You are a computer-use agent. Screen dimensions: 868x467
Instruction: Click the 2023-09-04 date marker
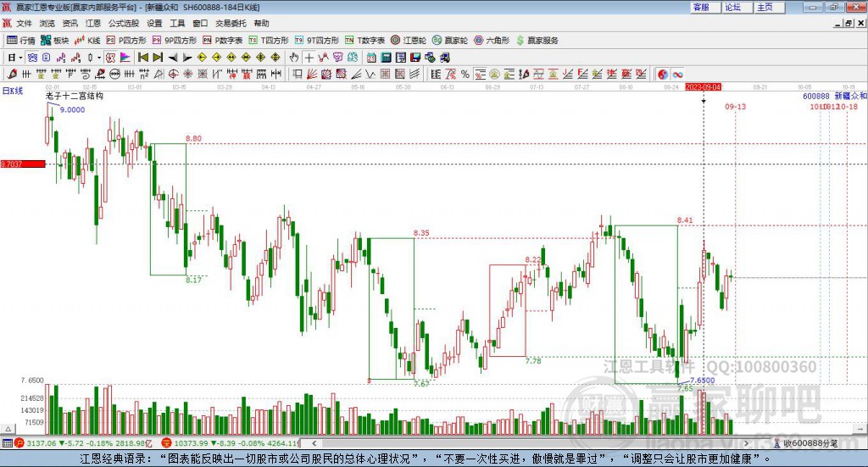(x=704, y=87)
